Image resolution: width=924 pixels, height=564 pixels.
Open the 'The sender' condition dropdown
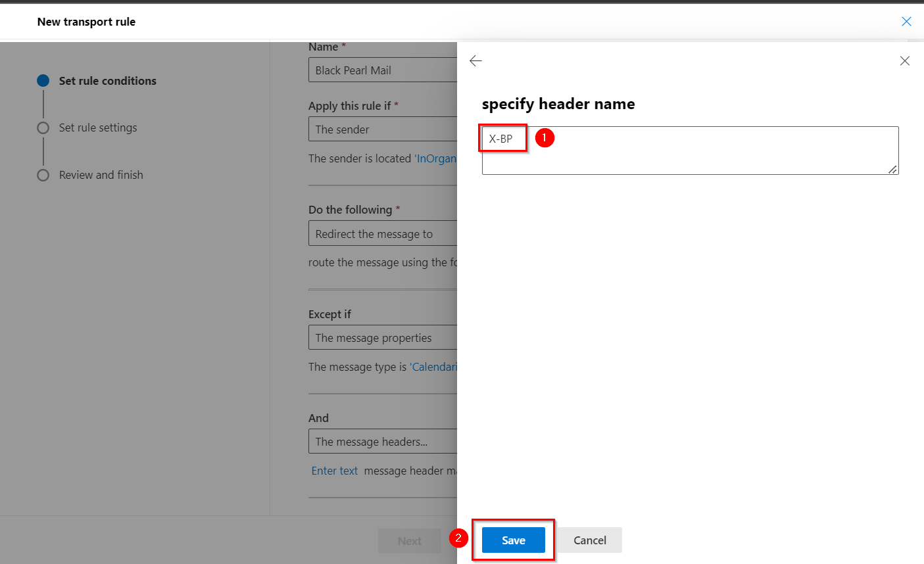point(382,129)
